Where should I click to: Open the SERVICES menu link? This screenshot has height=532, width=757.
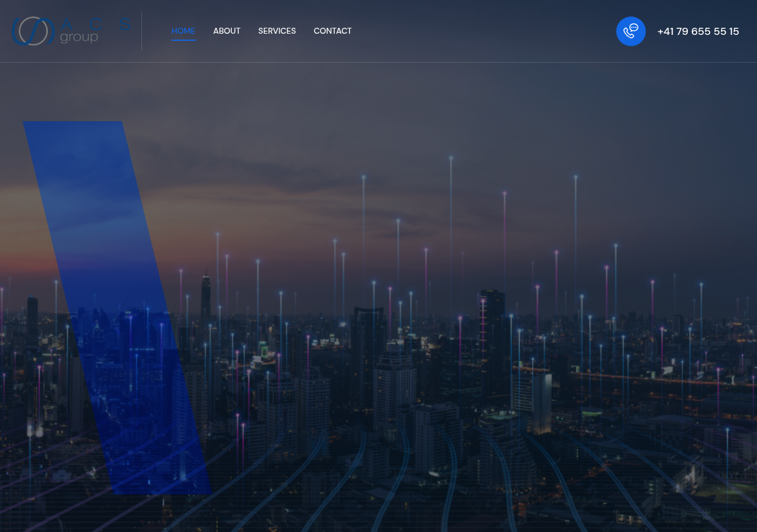pos(277,31)
